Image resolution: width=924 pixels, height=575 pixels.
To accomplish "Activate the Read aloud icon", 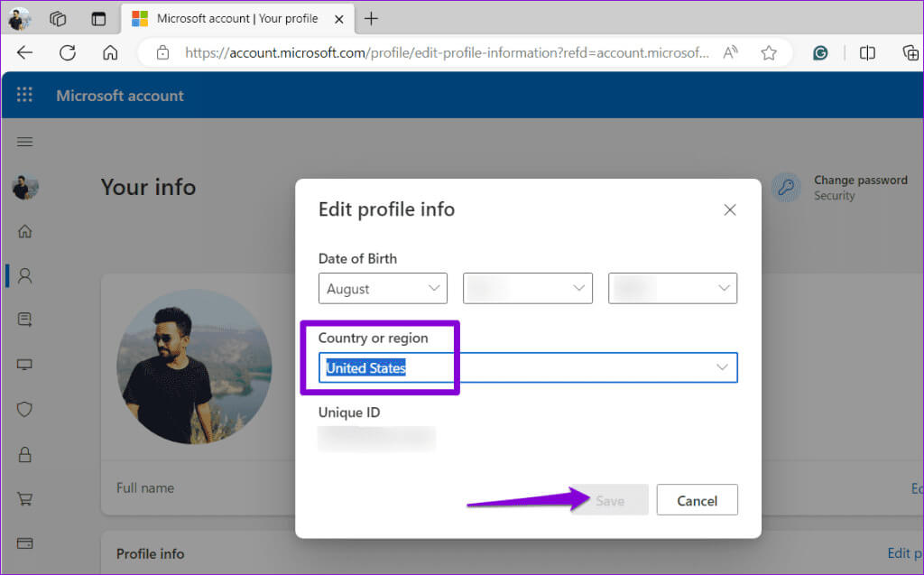I will click(x=730, y=52).
